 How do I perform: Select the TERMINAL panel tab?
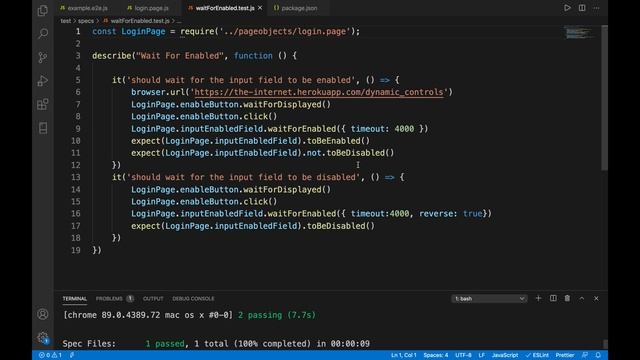(x=75, y=299)
